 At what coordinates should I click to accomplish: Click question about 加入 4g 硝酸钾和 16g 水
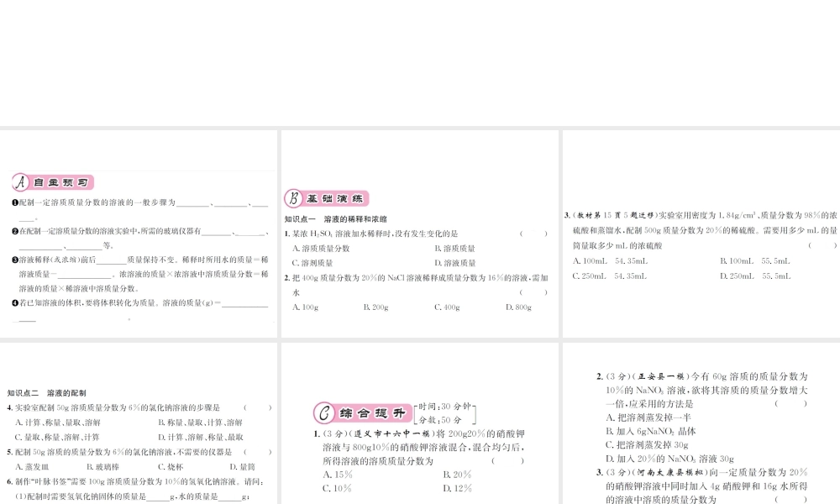702,486
